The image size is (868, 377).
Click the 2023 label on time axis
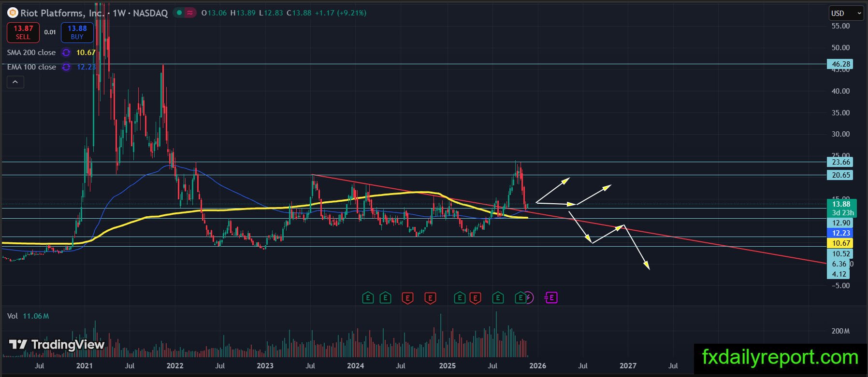click(x=265, y=366)
